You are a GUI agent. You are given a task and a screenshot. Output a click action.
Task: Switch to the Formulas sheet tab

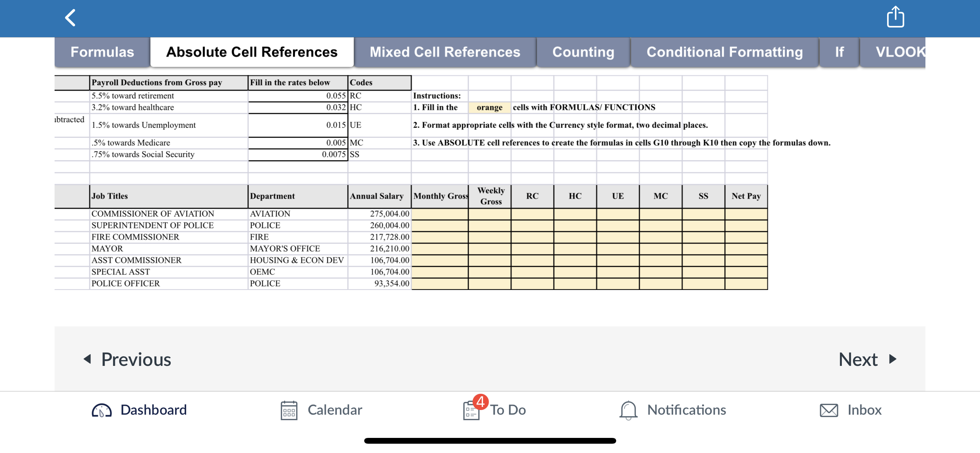[x=102, y=52]
